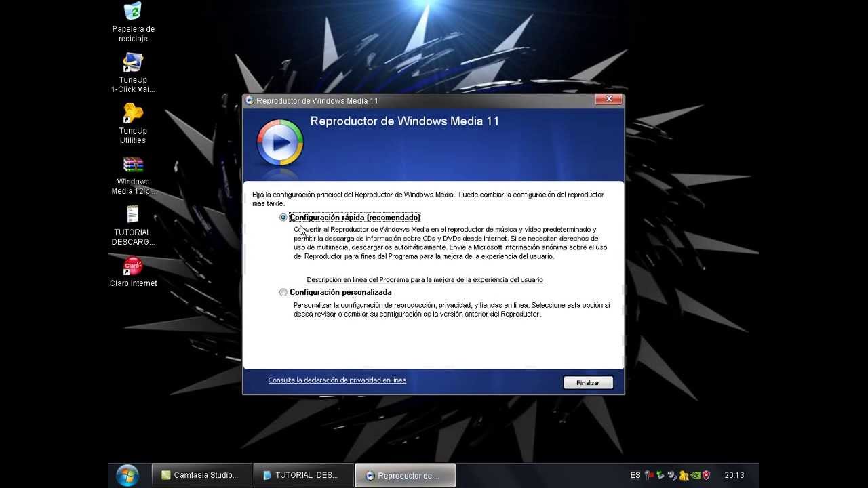Switch to Camtasia Studio taskbar button
Viewport: 868px width, 488px height.
[201, 475]
